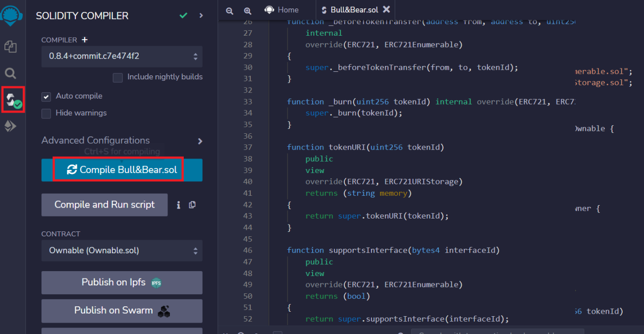This screenshot has width=644, height=334.
Task: Click the plus icon next to COMPILER
Action: pyautogui.click(x=85, y=40)
